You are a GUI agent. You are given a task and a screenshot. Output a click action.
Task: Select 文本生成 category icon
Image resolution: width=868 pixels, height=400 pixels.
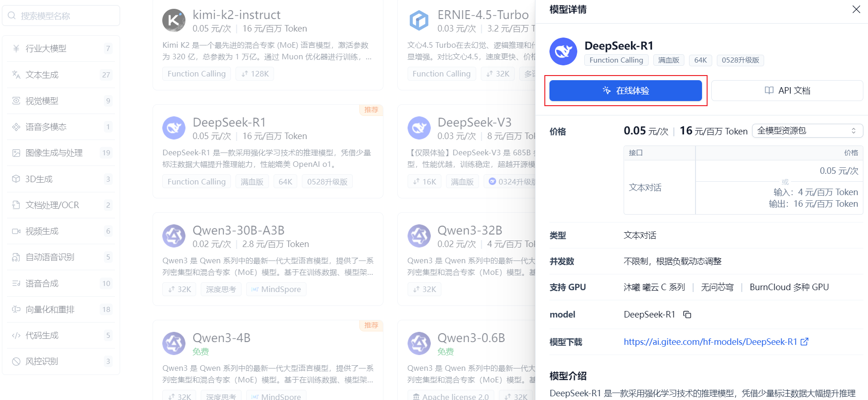click(16, 75)
